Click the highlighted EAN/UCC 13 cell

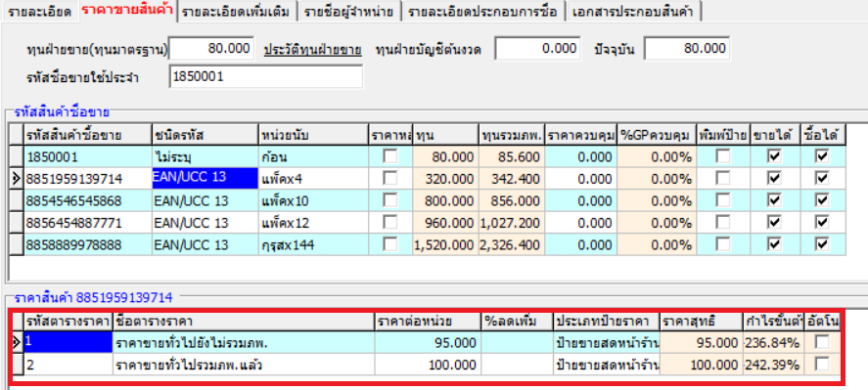[205, 179]
